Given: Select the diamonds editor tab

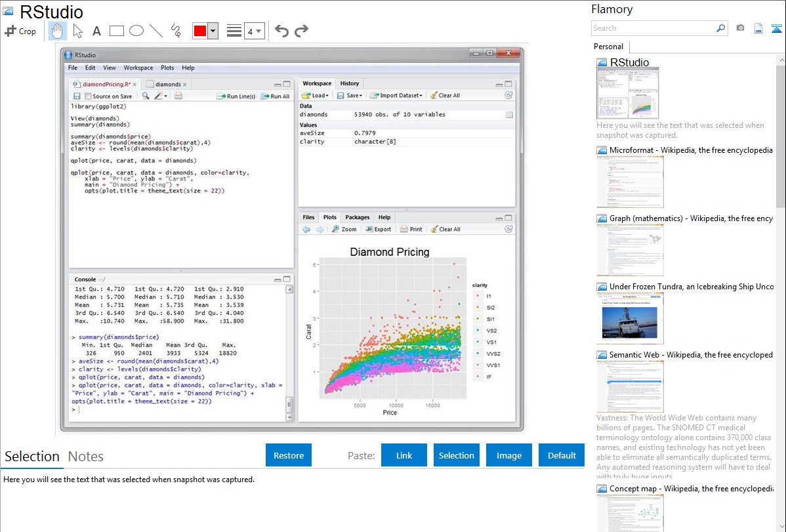Looking at the screenshot, I should [167, 84].
